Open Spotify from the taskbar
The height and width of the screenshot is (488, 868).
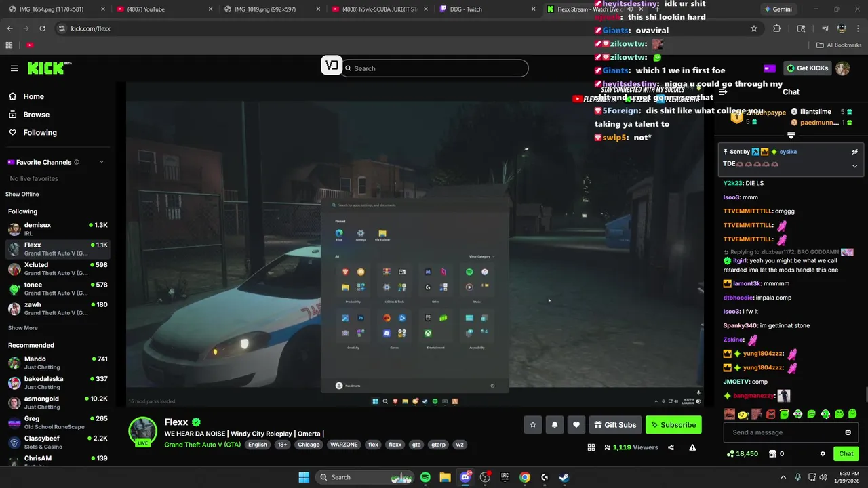425,477
